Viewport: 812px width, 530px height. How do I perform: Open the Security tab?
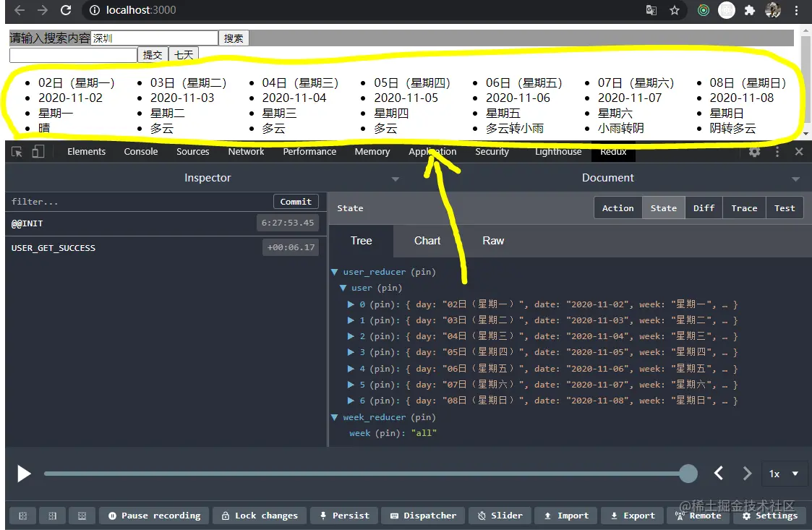pos(492,151)
